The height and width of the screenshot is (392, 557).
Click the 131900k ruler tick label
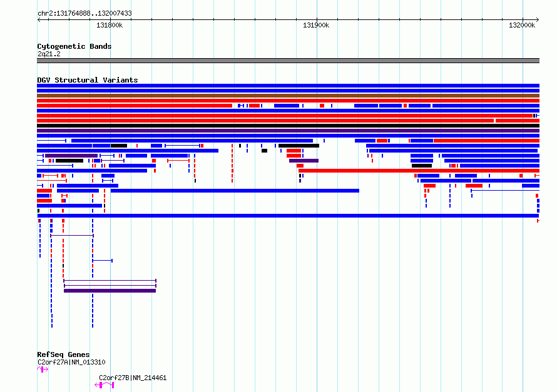tap(316, 25)
